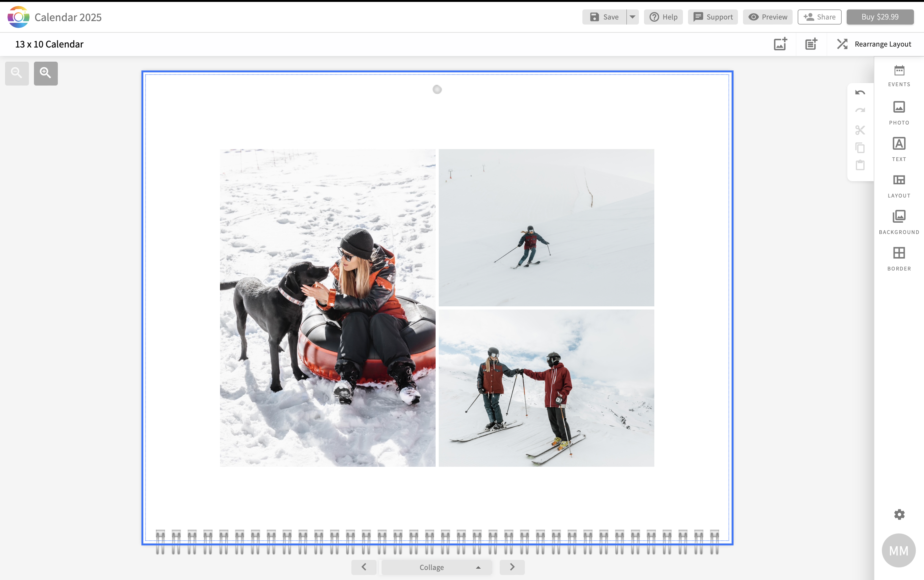
Task: Go to the next page
Action: (512, 567)
